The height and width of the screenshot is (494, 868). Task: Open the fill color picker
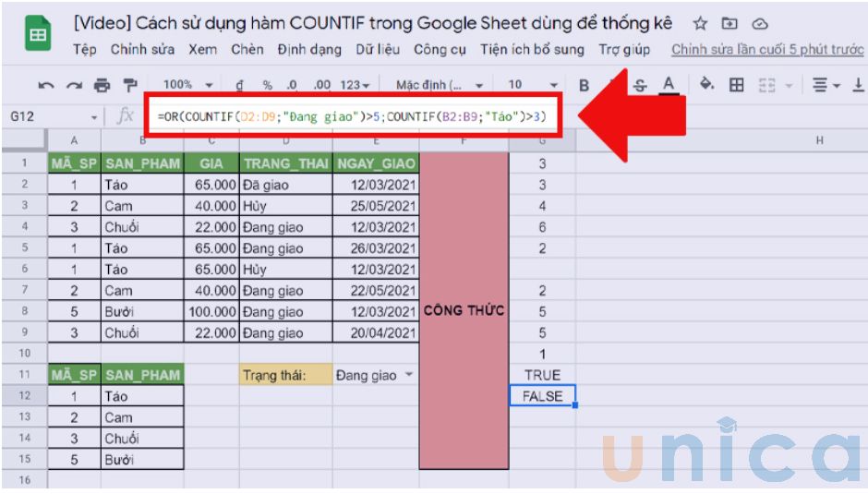(706, 84)
